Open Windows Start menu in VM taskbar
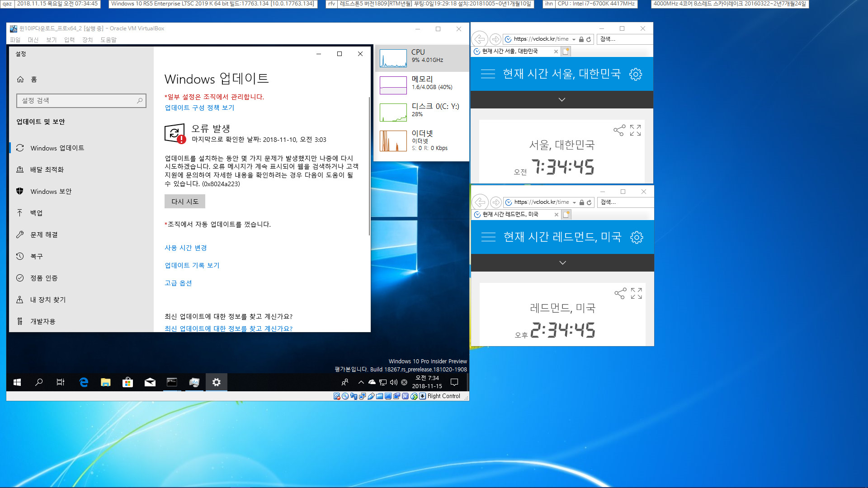Image resolution: width=868 pixels, height=488 pixels. point(17,382)
